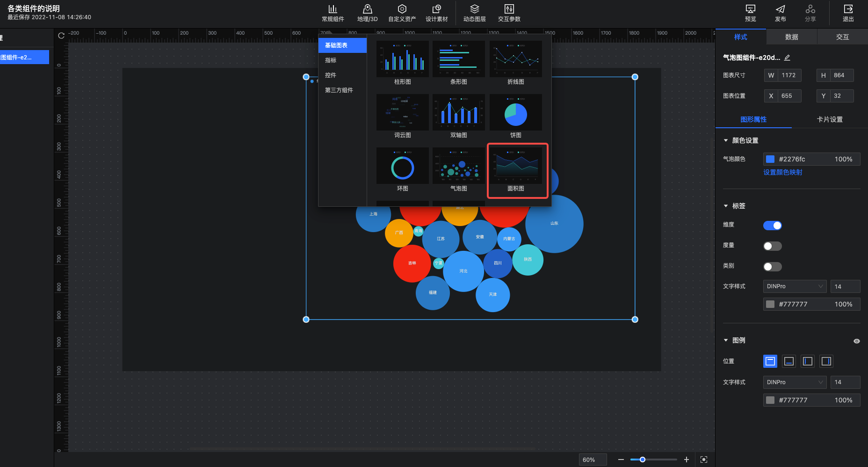Screen dimensions: 868x467
Task: Click the 退出 exit icon
Action: [x=848, y=13]
